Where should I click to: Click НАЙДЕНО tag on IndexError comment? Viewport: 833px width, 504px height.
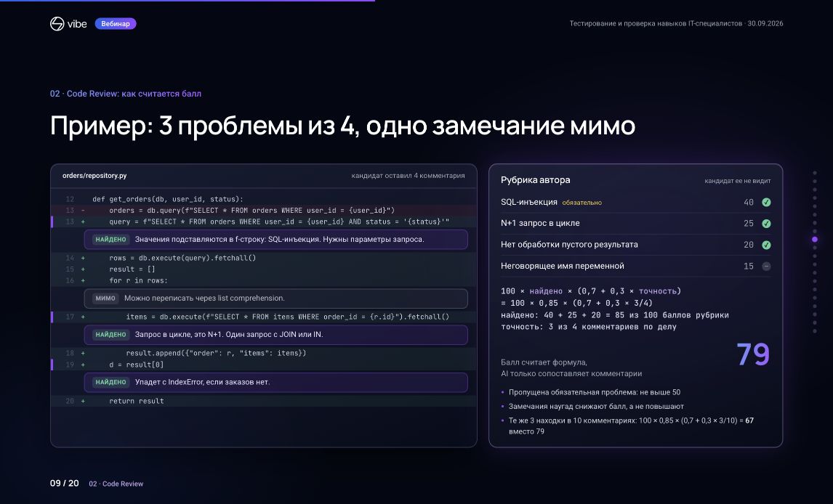click(110, 382)
